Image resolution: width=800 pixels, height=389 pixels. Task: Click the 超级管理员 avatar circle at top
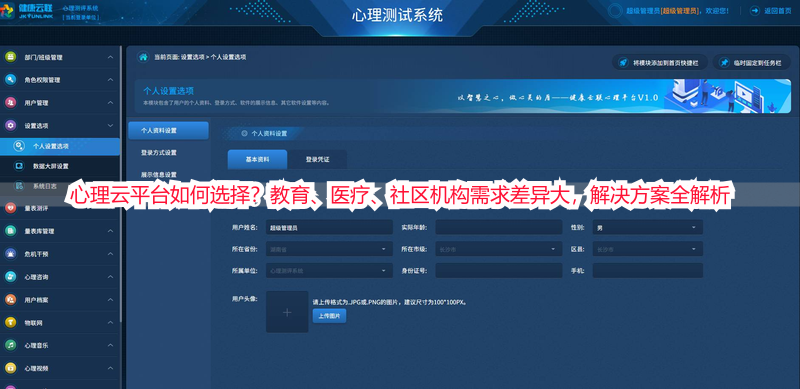pyautogui.click(x=616, y=11)
